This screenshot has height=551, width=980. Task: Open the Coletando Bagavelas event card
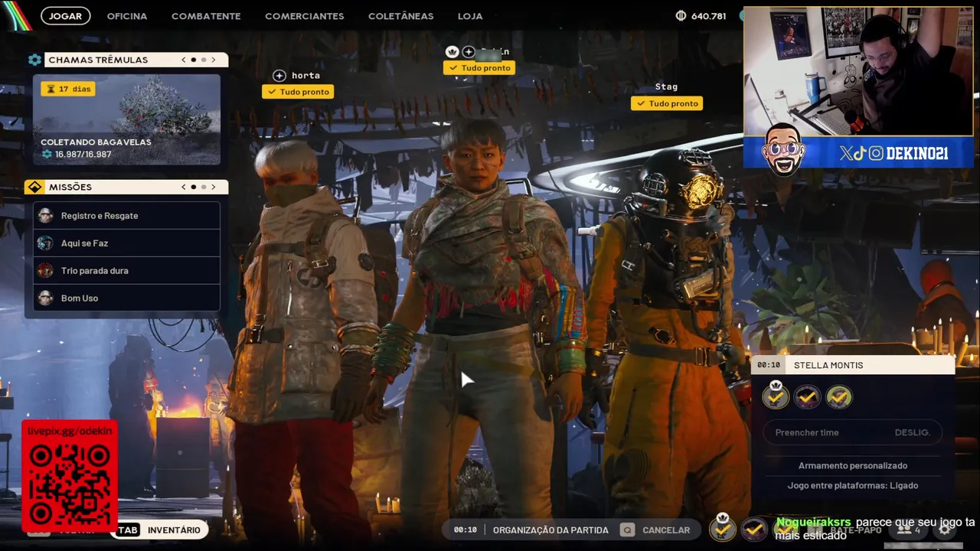[x=126, y=119]
